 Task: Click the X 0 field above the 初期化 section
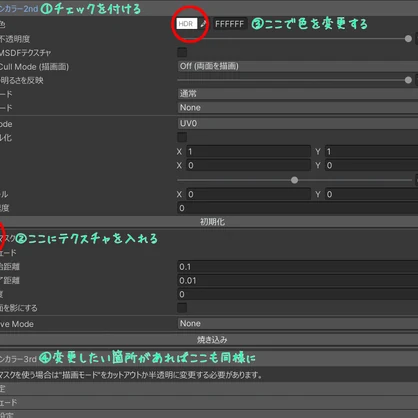click(248, 194)
